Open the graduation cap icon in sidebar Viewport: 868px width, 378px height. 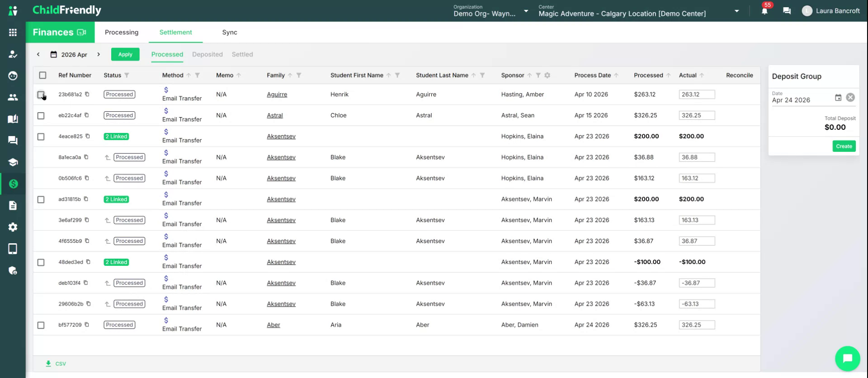tap(13, 162)
